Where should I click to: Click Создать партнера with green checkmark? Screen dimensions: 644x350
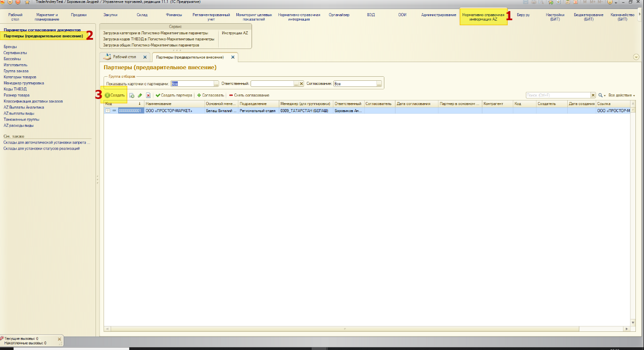pyautogui.click(x=174, y=95)
